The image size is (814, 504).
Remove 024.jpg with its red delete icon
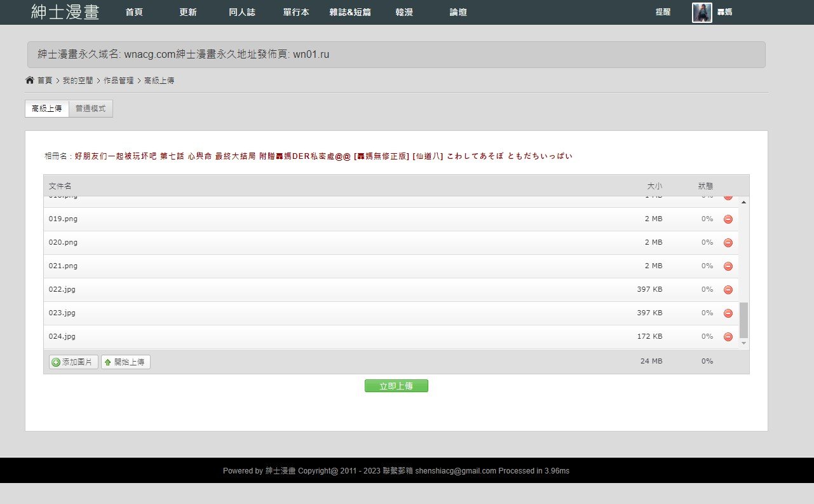[728, 337]
